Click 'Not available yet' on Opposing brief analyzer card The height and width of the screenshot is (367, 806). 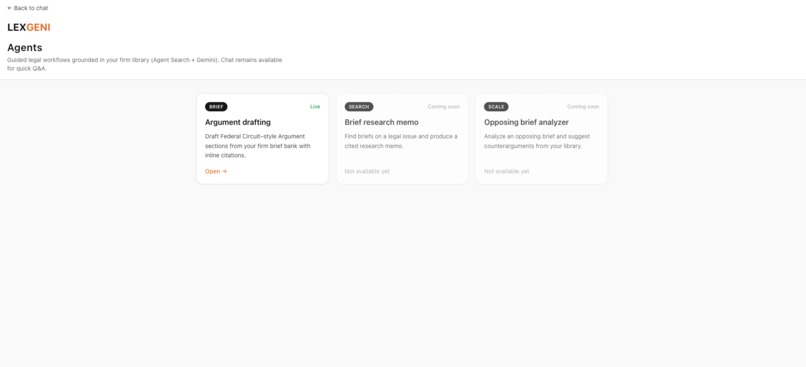pyautogui.click(x=506, y=171)
